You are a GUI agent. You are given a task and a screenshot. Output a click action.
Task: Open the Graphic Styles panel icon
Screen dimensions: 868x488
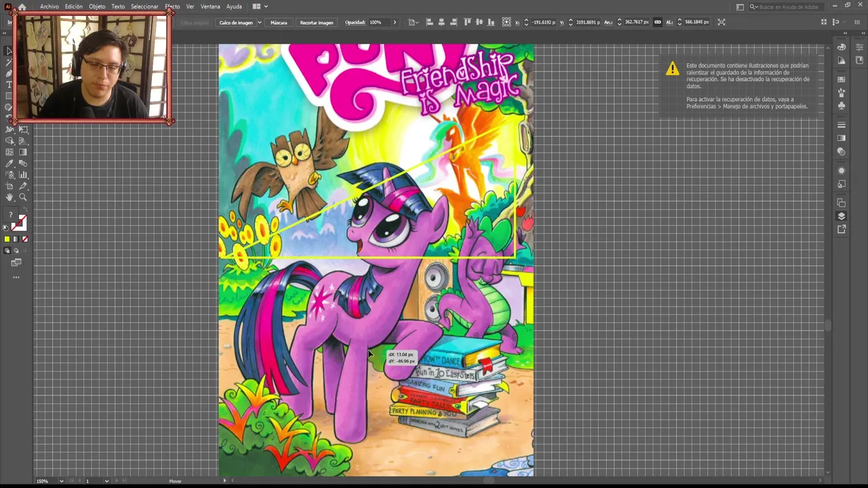pos(841,183)
